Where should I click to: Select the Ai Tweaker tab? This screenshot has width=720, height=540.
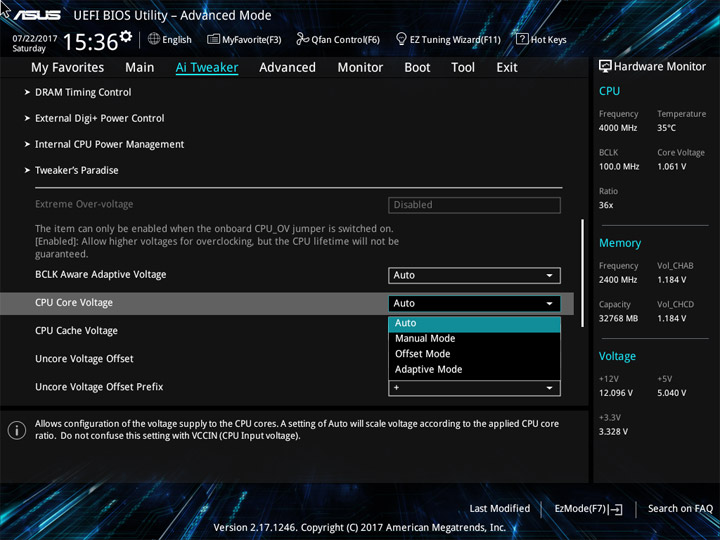tap(207, 68)
